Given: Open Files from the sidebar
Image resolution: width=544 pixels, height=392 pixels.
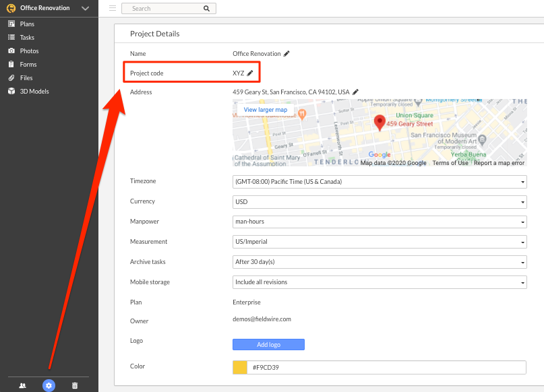Looking at the screenshot, I should (x=26, y=78).
